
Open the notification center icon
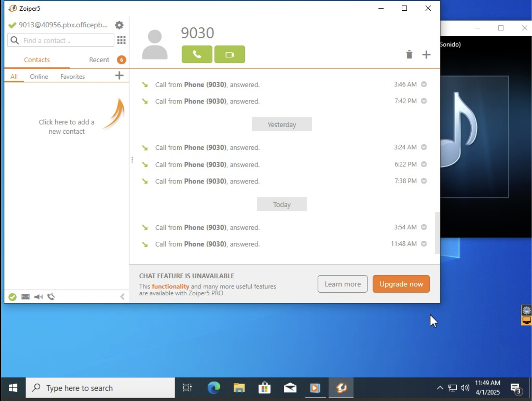click(x=516, y=388)
